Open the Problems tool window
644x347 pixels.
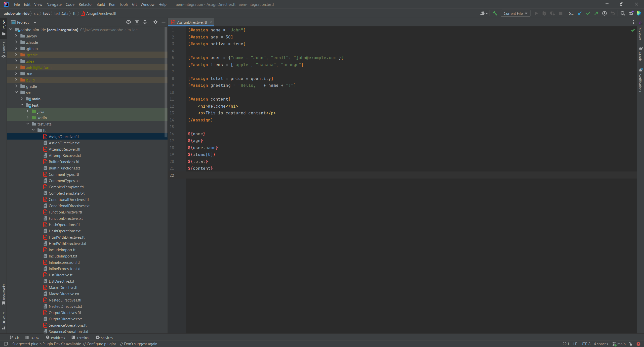click(x=55, y=338)
